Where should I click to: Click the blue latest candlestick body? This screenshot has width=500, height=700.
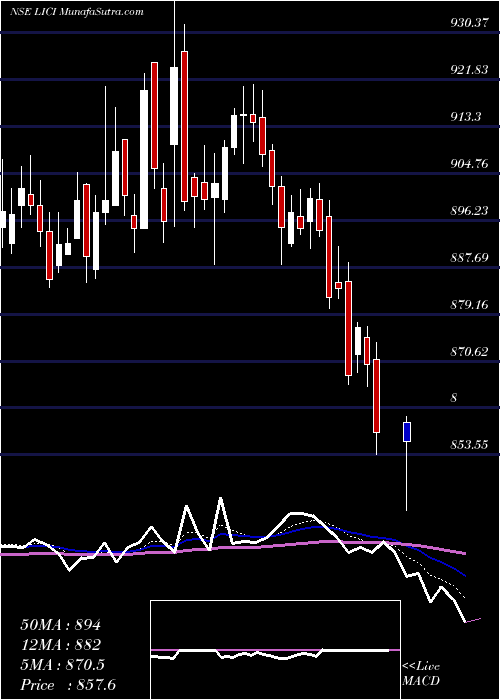click(407, 432)
